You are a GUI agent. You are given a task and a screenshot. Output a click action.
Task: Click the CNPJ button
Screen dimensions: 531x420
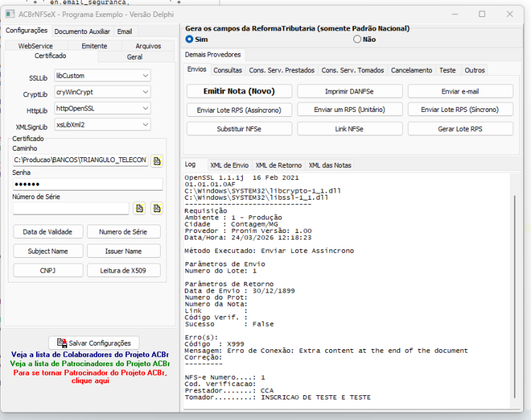coord(47,271)
